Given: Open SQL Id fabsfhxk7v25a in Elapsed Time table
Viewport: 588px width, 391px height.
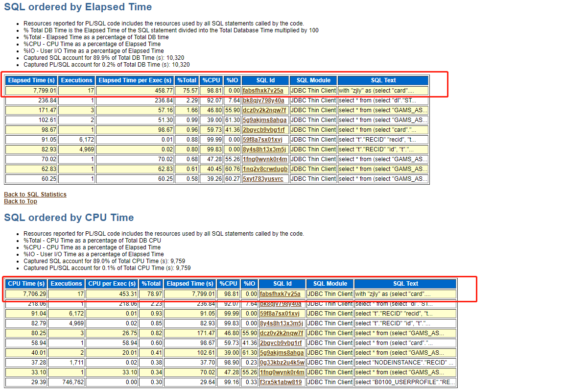Looking at the screenshot, I should click(263, 91).
